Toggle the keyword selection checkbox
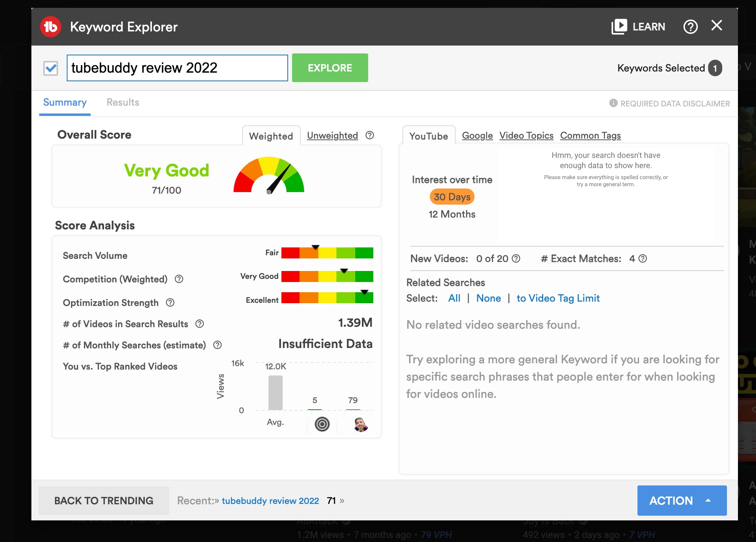756x542 pixels. tap(51, 68)
